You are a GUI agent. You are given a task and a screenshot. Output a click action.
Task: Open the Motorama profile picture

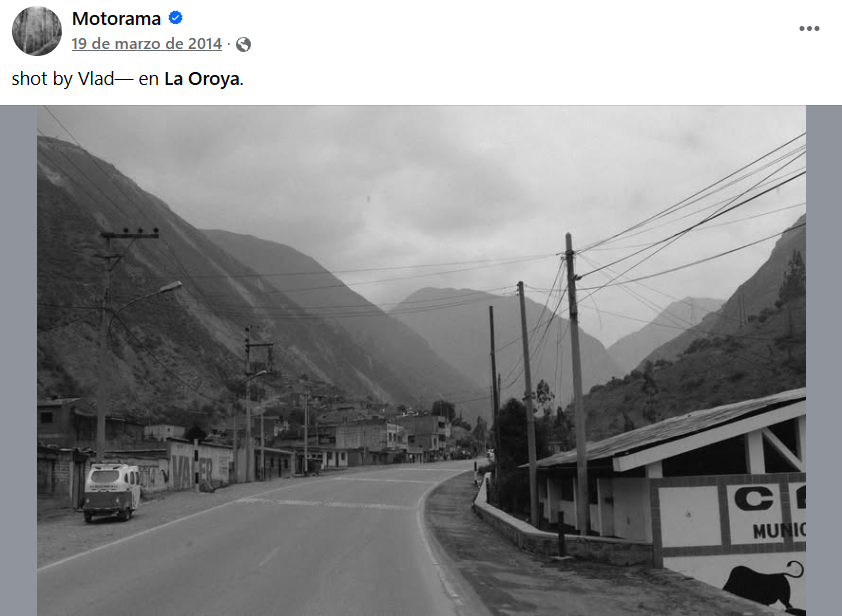pos(37,31)
